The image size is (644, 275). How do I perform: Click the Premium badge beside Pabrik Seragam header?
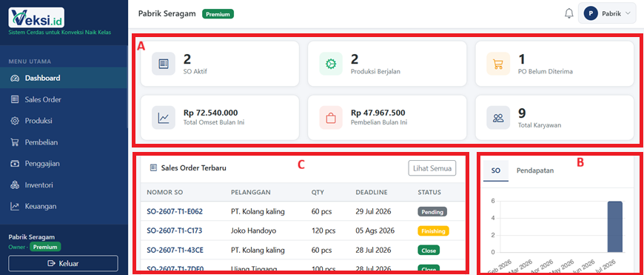[218, 14]
